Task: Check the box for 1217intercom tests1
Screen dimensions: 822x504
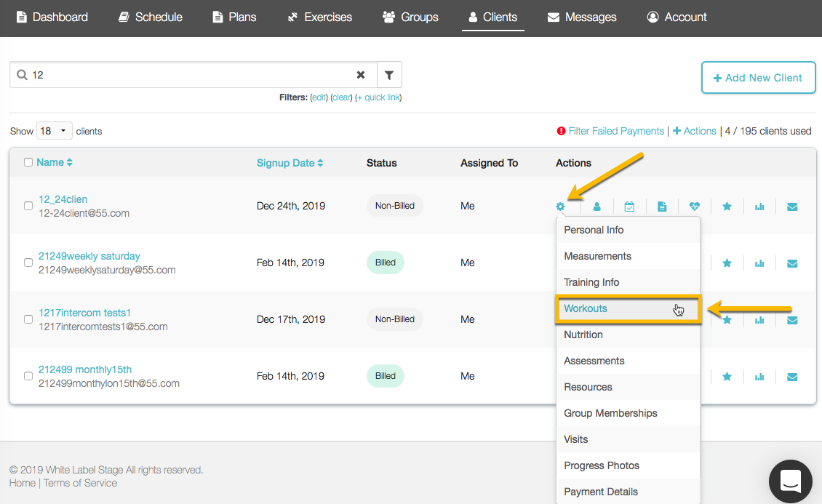Action: click(28, 319)
